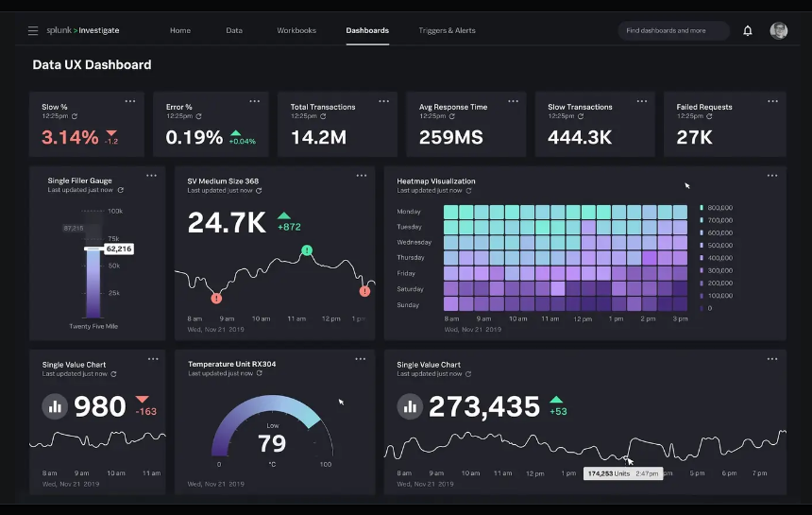Refresh the Single Filler Gauge panel
This screenshot has width=812, height=515.
pos(121,190)
